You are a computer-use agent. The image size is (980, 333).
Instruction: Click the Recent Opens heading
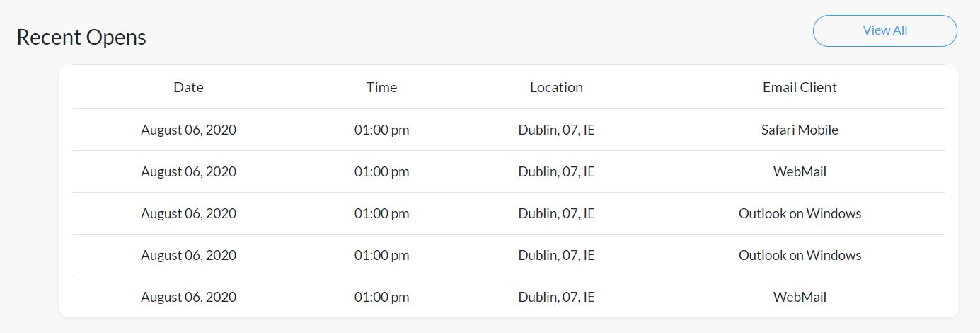(81, 37)
